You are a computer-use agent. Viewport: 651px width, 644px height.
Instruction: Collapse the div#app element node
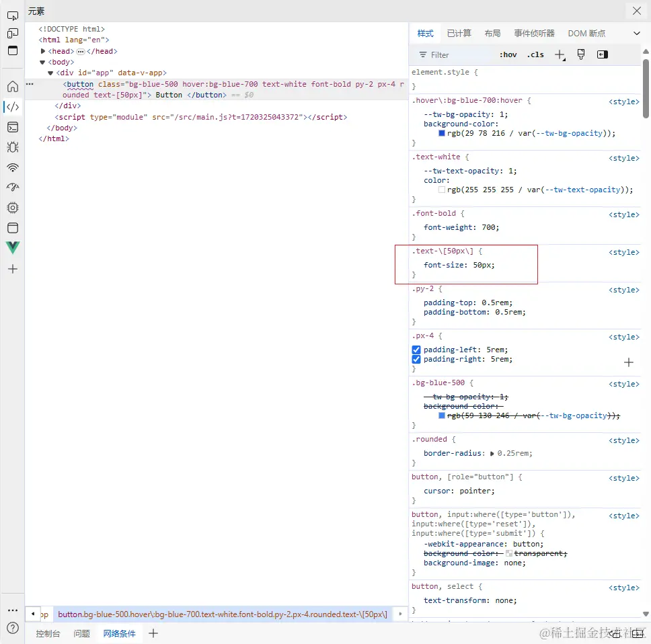click(50, 73)
